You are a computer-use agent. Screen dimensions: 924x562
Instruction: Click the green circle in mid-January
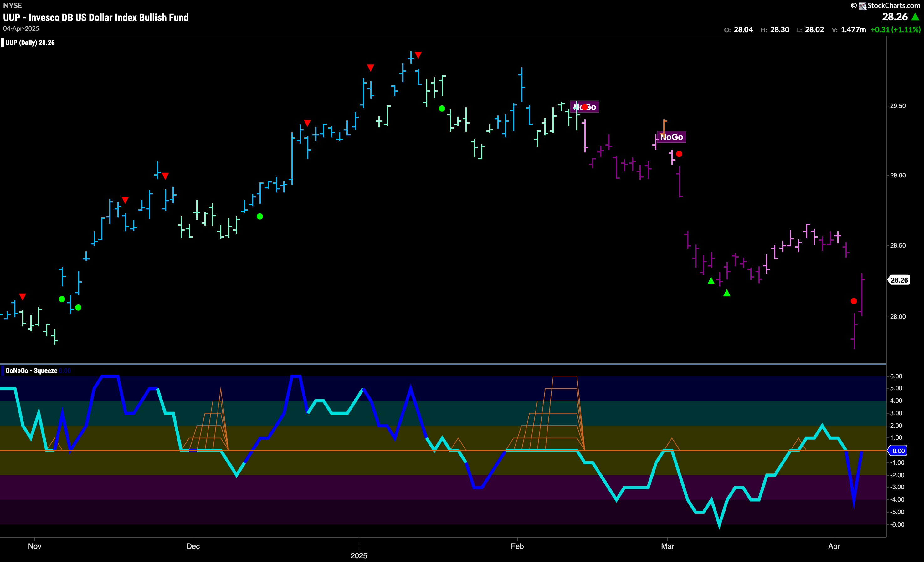click(442, 108)
